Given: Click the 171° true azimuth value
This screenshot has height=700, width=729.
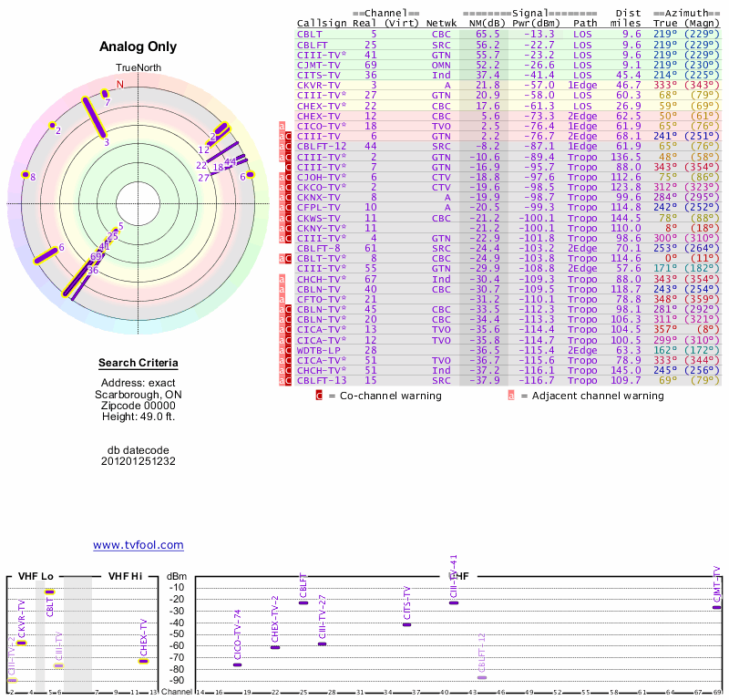Looking at the screenshot, I should 665,269.
